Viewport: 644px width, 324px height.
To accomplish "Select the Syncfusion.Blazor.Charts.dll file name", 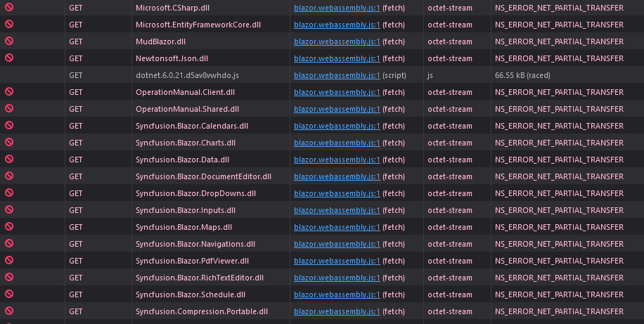I will tap(186, 143).
